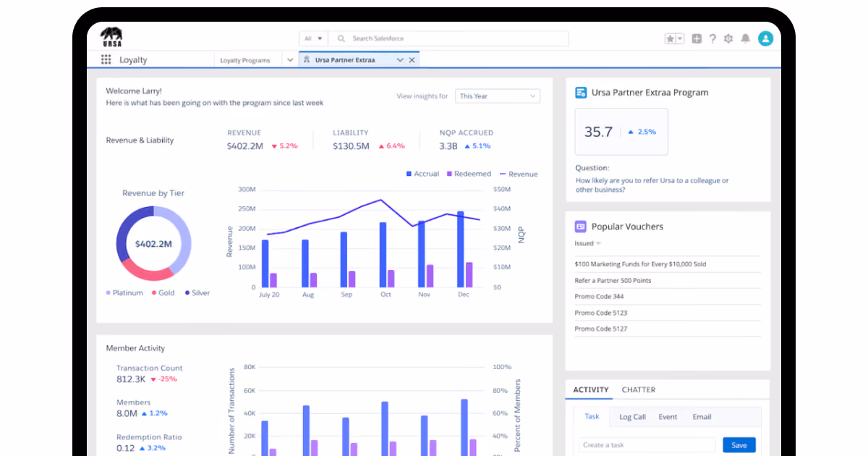This screenshot has height=456, width=868.
Task: Select the Email sub-tab
Action: coord(702,417)
